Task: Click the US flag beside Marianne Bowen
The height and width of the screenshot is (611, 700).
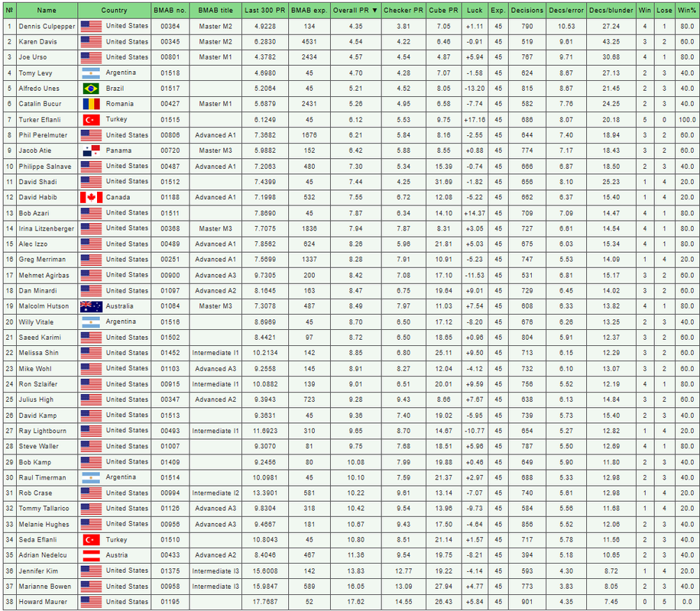Action: (x=91, y=587)
